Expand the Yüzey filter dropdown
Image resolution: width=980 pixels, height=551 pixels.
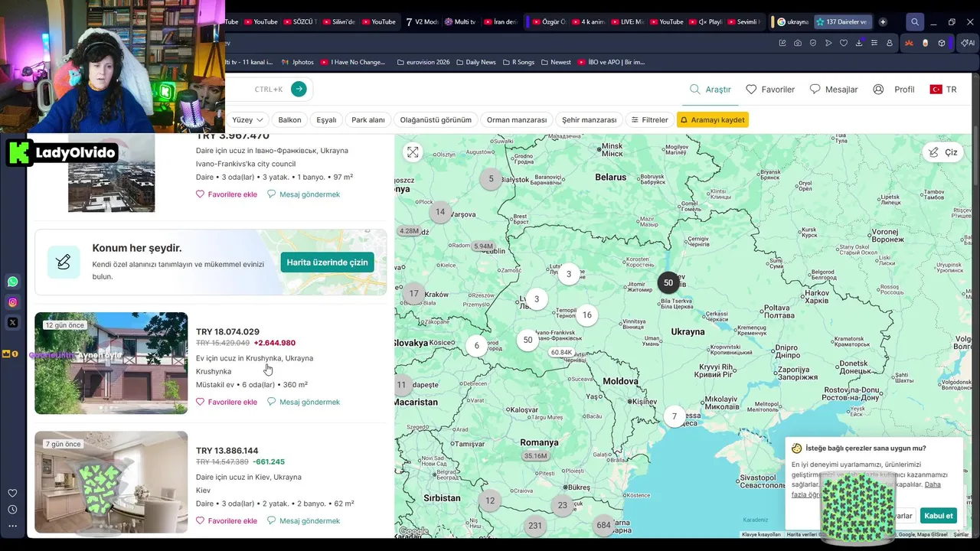coord(248,119)
